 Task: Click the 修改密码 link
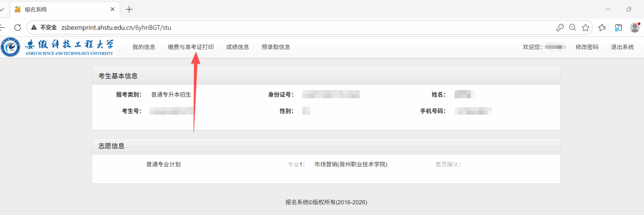coord(587,47)
